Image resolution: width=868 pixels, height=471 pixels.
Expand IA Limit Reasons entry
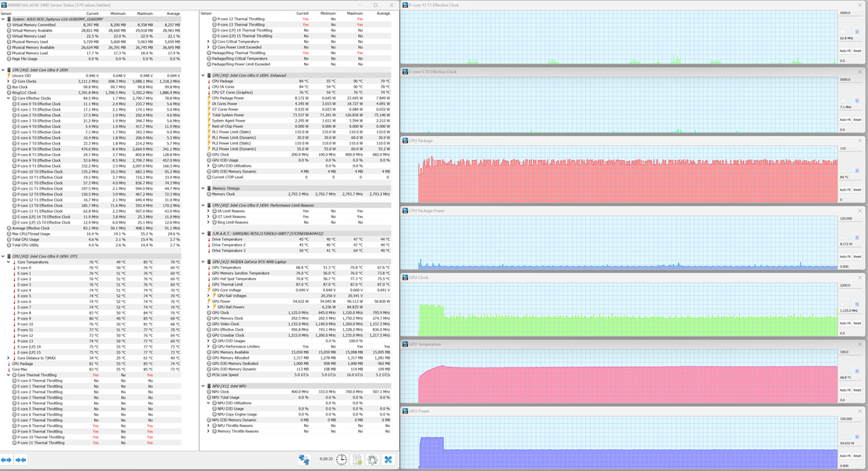coord(208,211)
